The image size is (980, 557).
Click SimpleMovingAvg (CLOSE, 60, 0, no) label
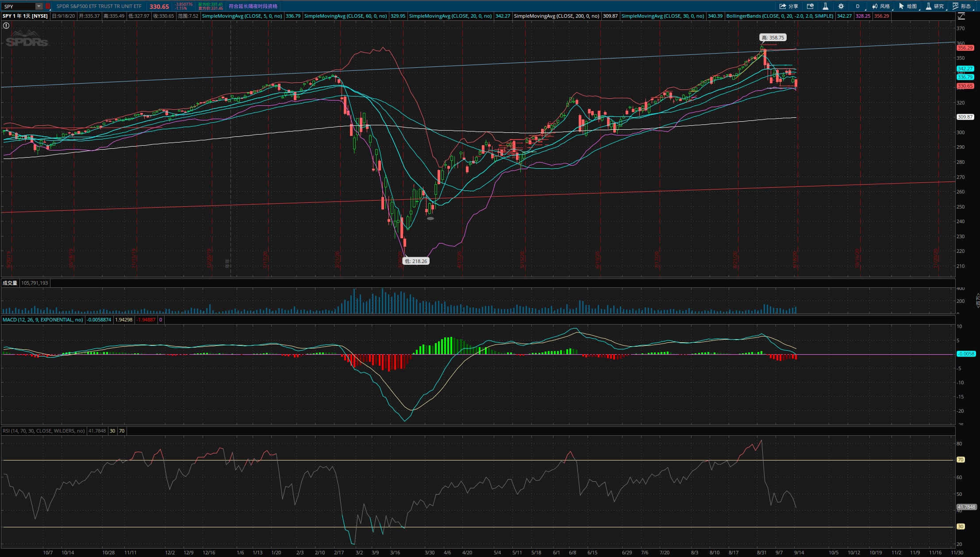346,16
